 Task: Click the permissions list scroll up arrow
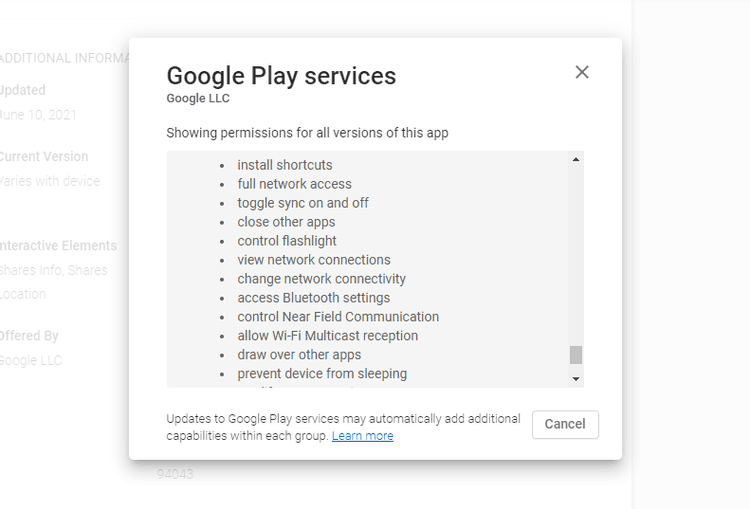point(576,160)
